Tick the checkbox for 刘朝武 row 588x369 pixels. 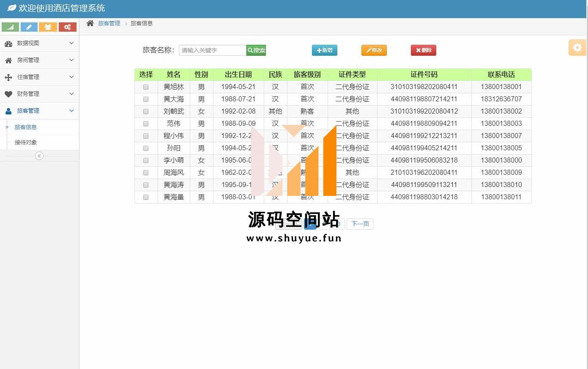pyautogui.click(x=146, y=111)
